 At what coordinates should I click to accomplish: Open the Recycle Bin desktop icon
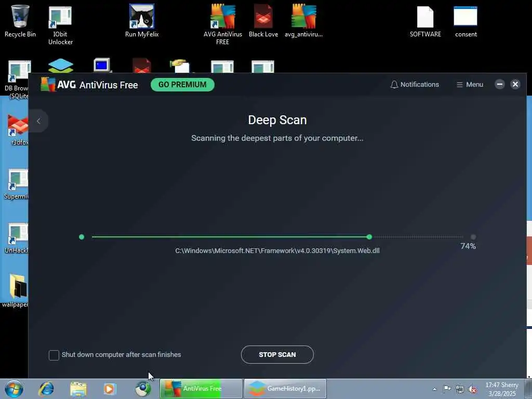coord(20,21)
